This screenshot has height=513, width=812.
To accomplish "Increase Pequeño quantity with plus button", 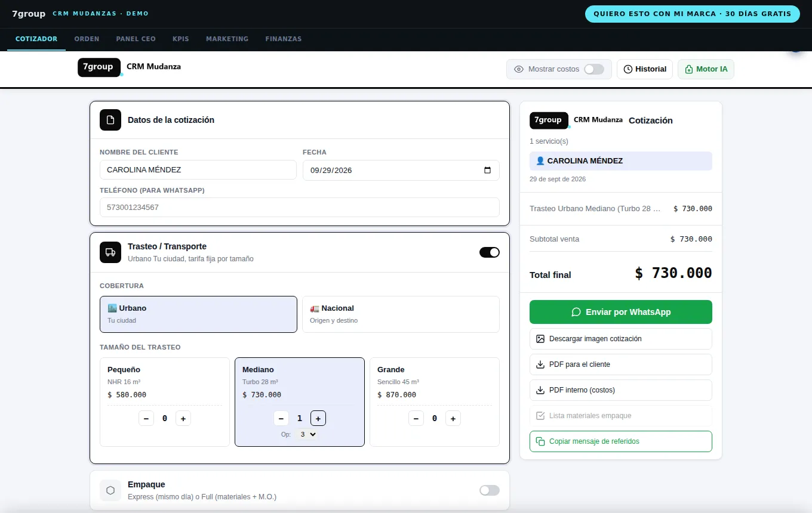I will [183, 418].
